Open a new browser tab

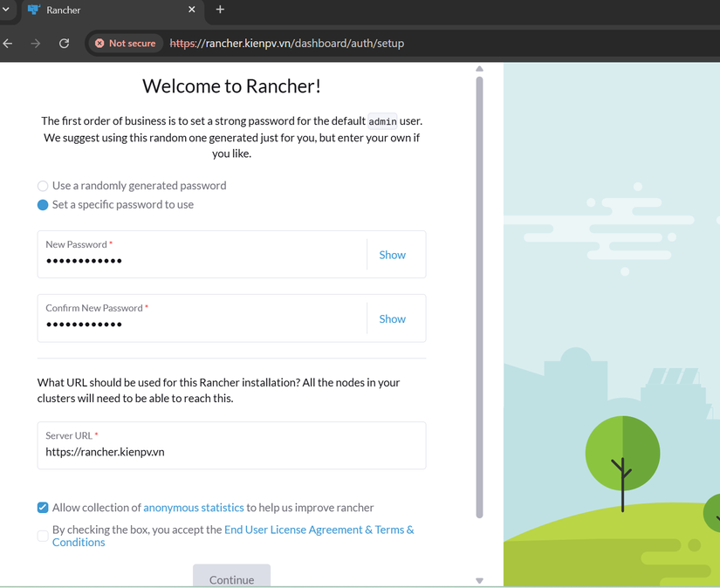point(220,10)
